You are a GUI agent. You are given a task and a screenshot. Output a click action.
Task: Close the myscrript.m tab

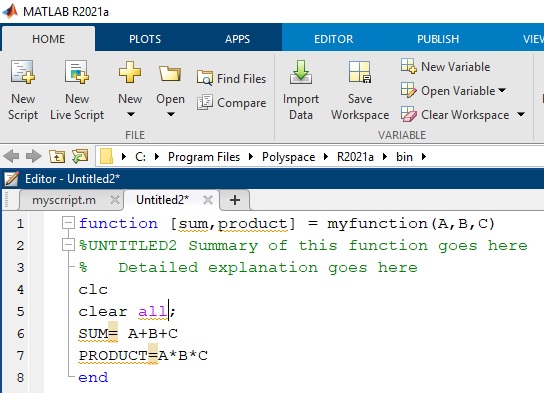point(114,200)
